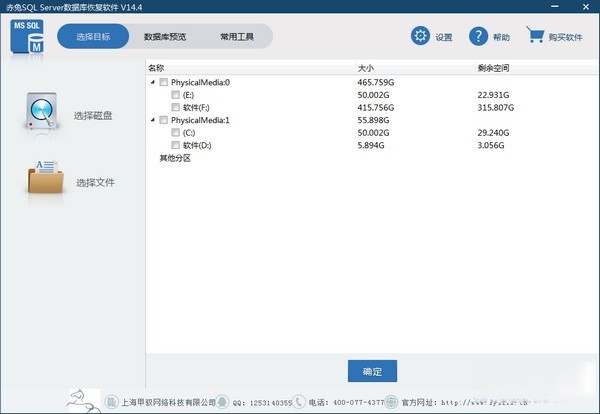Check the 软件(F:) partition checkbox
The width and height of the screenshot is (600, 414).
tap(175, 107)
